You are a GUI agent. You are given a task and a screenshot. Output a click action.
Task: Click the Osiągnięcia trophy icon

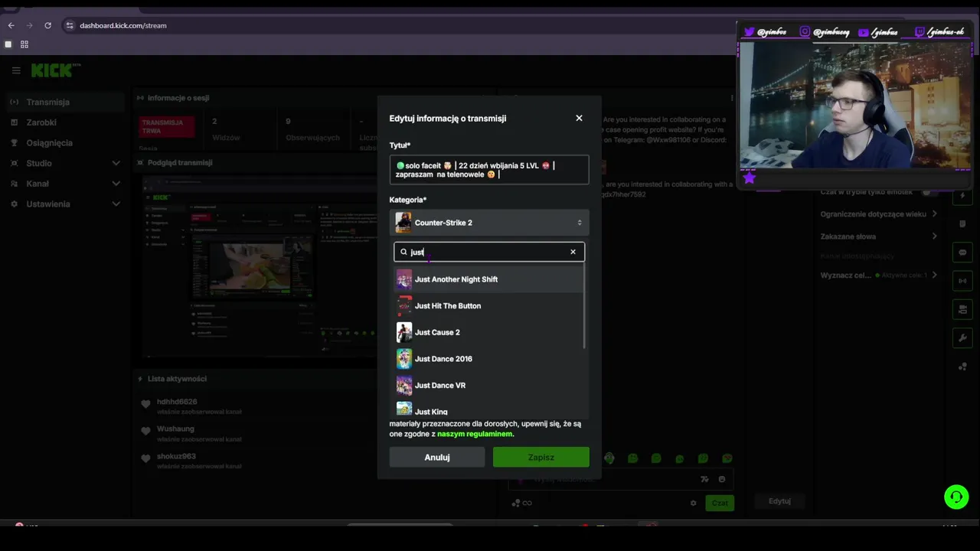[15, 143]
